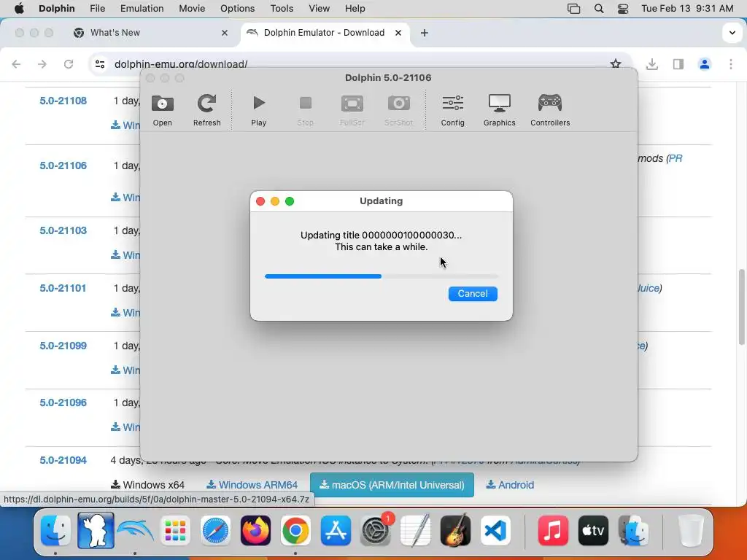Download Windows x64 build of 5.0-21094
The width and height of the screenshot is (747, 560).
click(147, 485)
